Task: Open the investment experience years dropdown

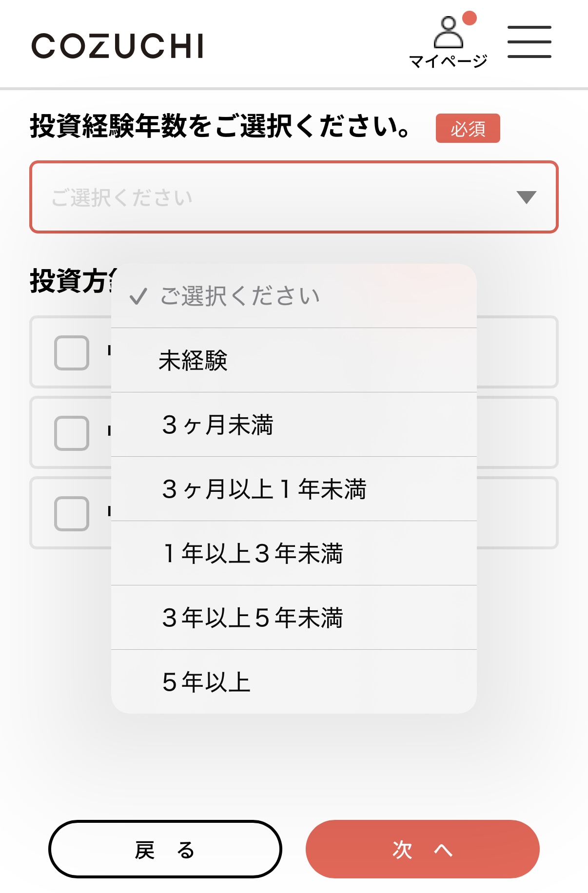Action: tap(294, 197)
